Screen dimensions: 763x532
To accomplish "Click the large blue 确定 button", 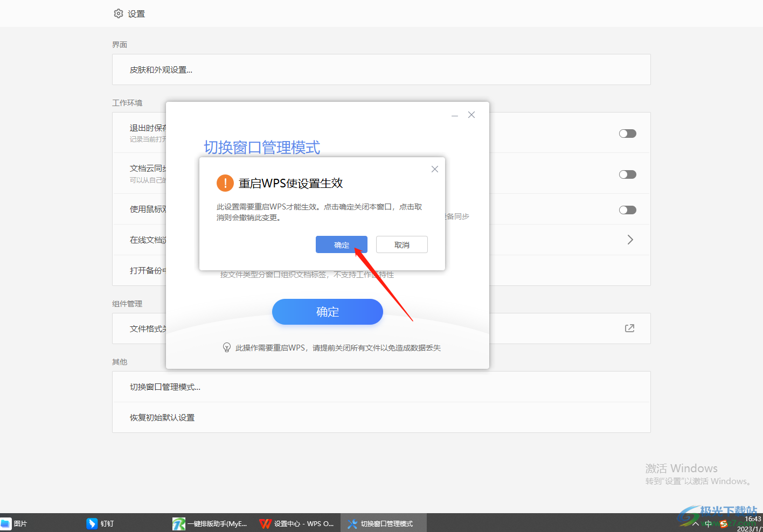I will 328,312.
